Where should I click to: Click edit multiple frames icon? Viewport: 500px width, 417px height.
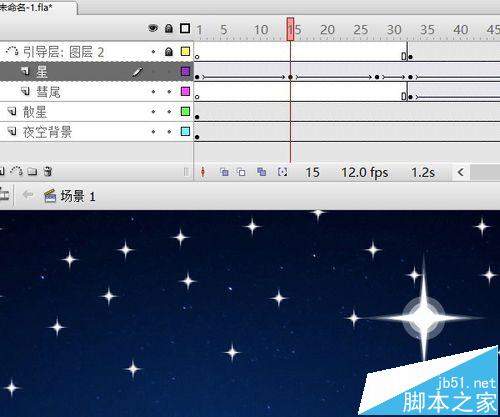pyautogui.click(x=261, y=172)
